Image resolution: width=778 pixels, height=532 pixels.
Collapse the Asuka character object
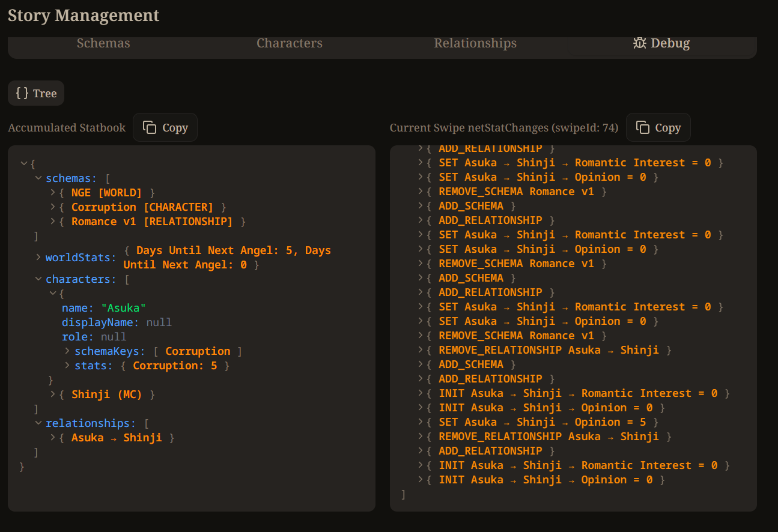tap(54, 294)
